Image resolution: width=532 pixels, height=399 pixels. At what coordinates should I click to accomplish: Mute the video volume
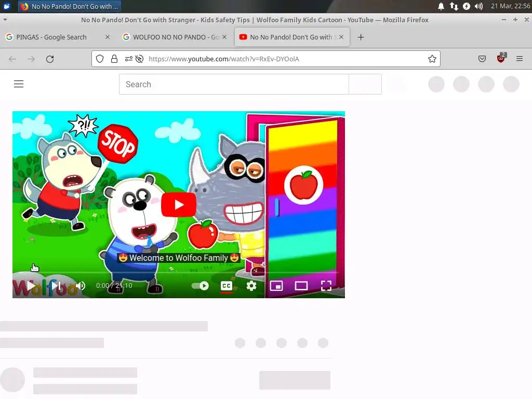click(81, 286)
